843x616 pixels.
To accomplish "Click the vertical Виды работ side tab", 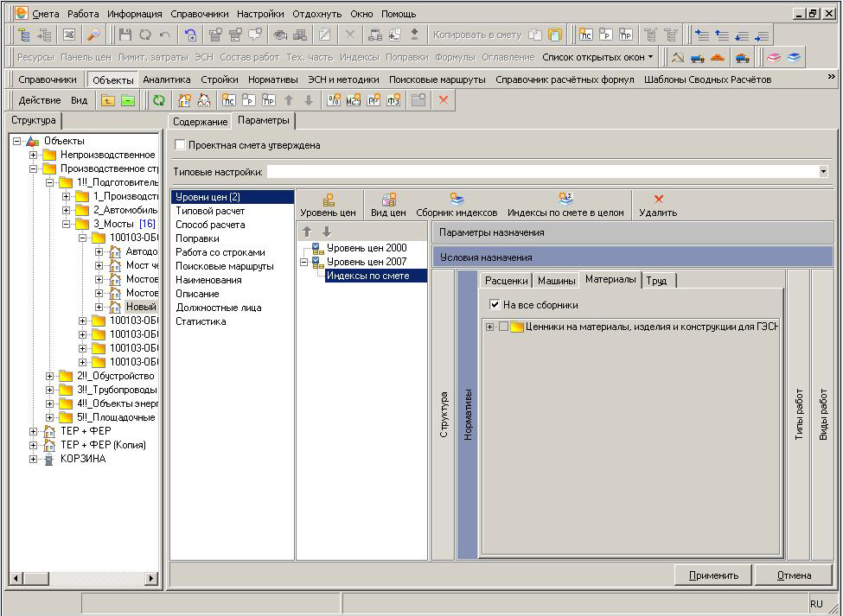I will 823,415.
